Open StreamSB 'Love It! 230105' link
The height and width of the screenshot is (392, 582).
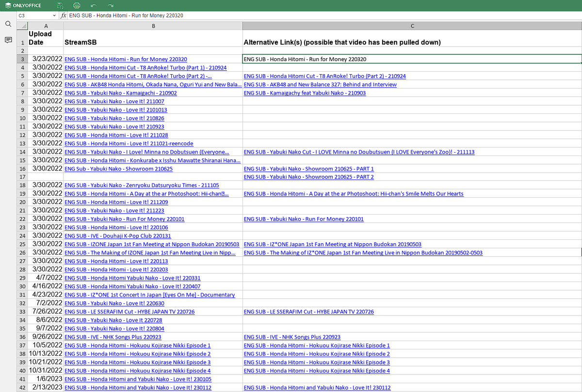click(138, 379)
